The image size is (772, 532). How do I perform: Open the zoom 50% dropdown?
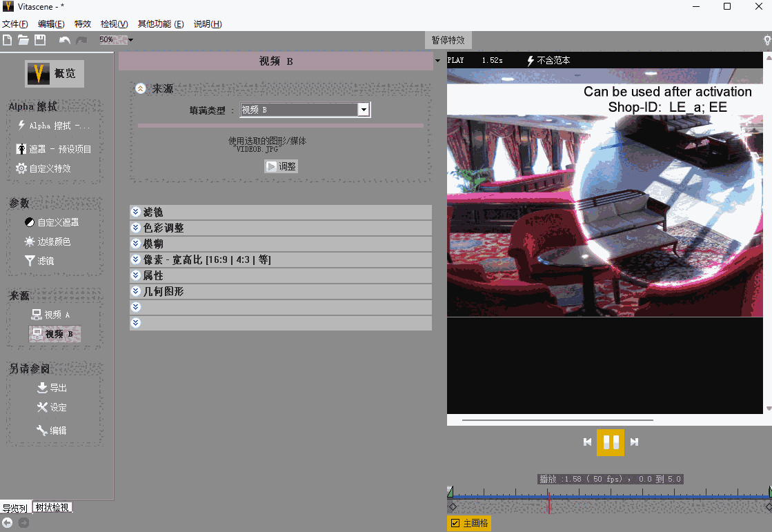pos(130,40)
